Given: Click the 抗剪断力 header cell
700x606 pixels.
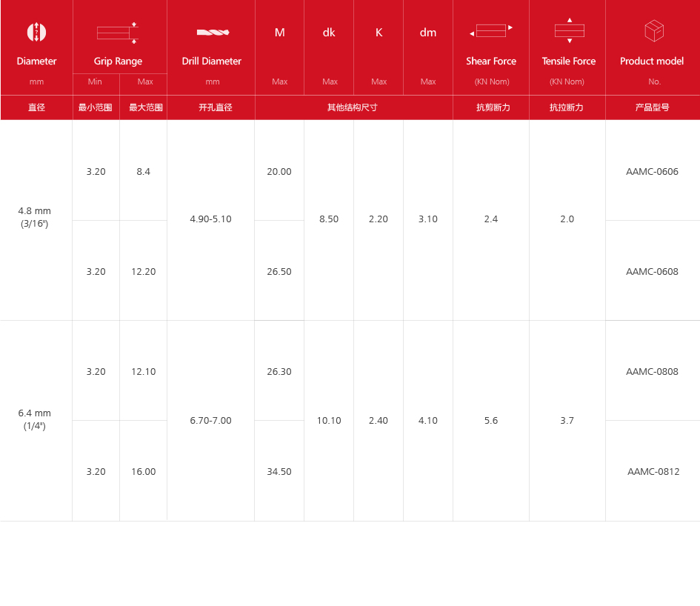Looking at the screenshot, I should [493, 107].
